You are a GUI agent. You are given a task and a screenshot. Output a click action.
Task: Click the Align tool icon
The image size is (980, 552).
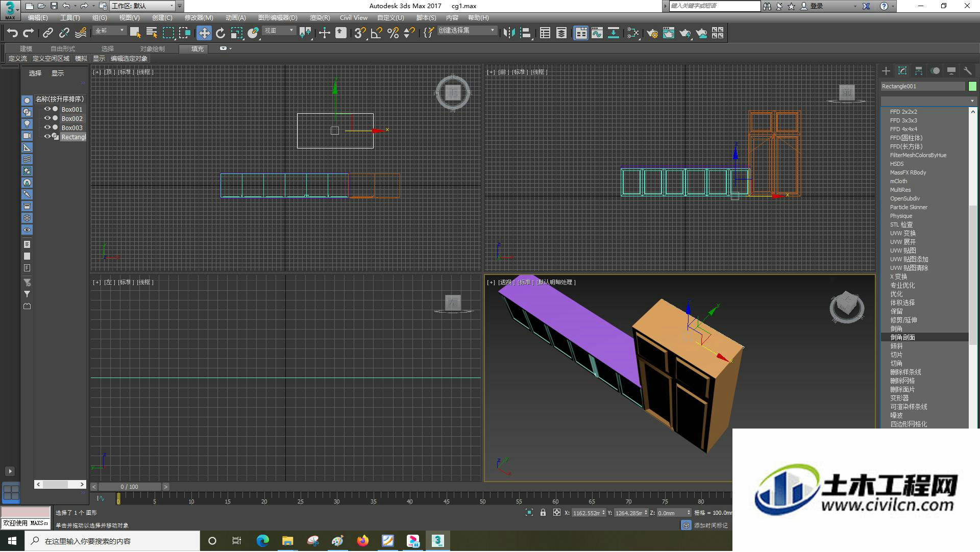pyautogui.click(x=525, y=33)
